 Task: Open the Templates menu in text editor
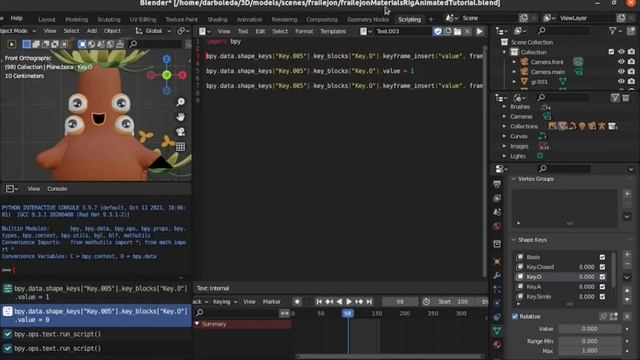click(333, 31)
